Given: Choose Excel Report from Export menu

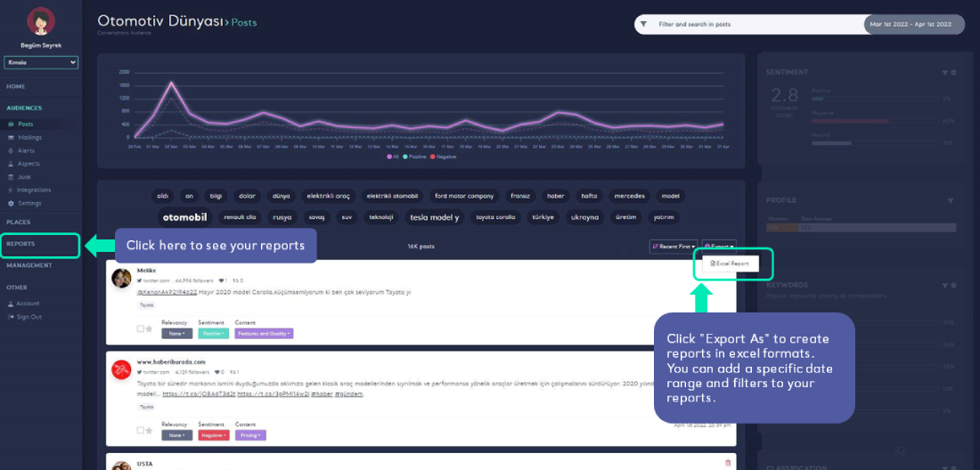Looking at the screenshot, I should tap(731, 263).
